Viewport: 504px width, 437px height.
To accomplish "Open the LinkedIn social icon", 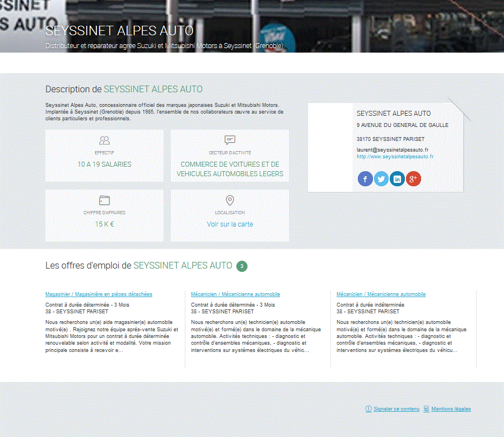I will click(x=397, y=179).
